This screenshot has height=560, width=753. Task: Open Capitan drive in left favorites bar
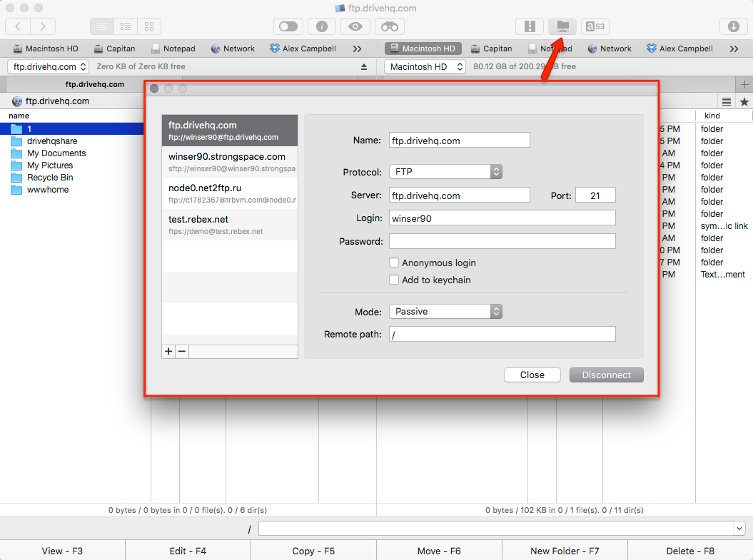115,49
